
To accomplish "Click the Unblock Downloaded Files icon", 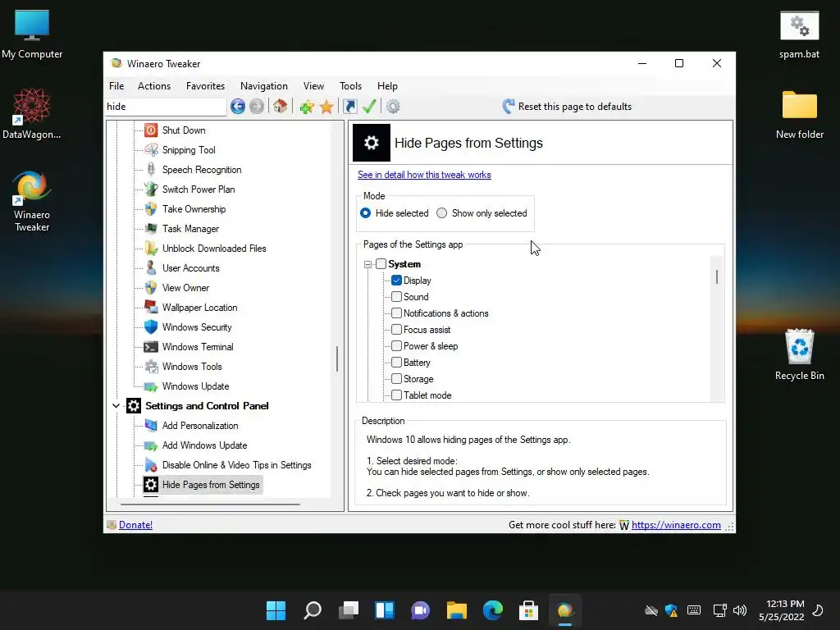I will point(151,249).
